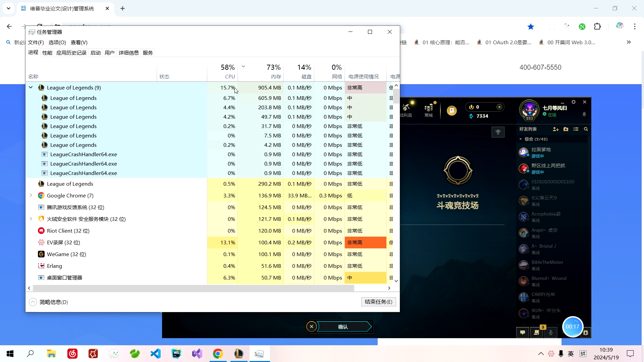This screenshot has width=644, height=362.
Task: Select the WeGame (32 位) process row
Action: tap(209, 254)
